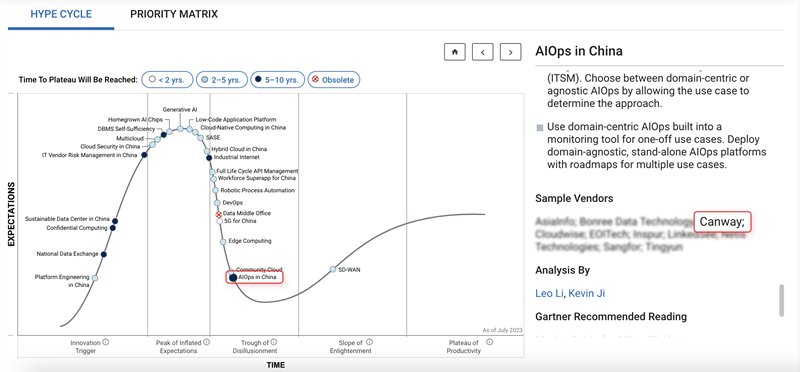Open info icon beside Plateau of Productivity
800x372 pixels.
pos(489,342)
